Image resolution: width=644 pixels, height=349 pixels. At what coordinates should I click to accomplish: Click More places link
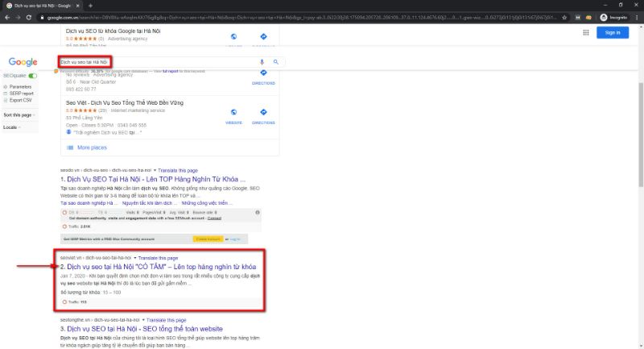[92, 147]
